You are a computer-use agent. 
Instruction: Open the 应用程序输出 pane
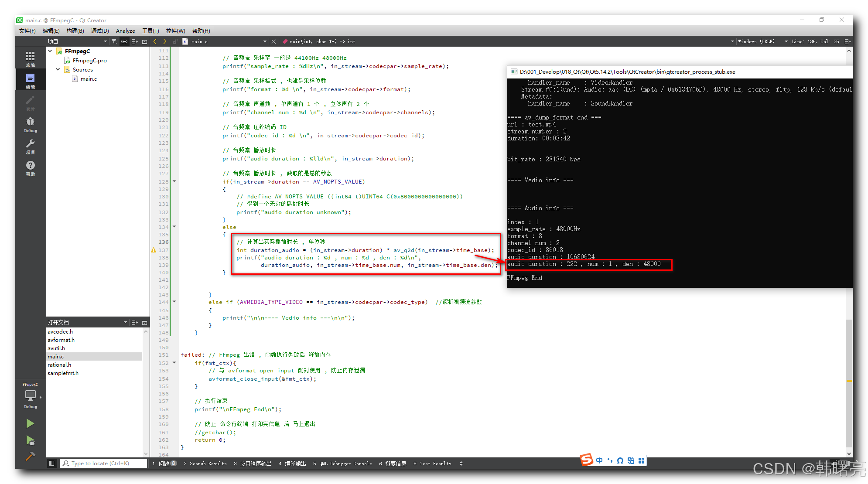tap(253, 464)
